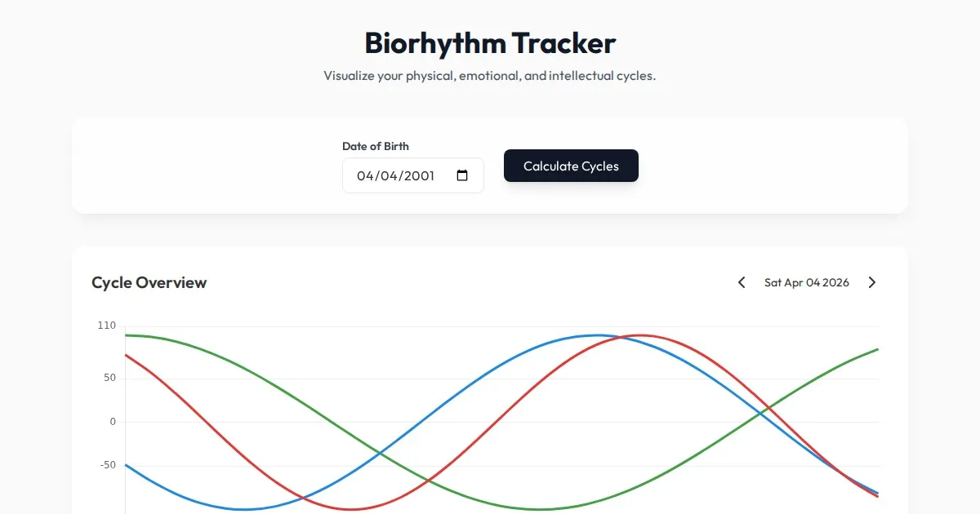Screen dimensions: 980x514
Task: Click the Sat Apr 04 2026 date text
Action: click(806, 282)
